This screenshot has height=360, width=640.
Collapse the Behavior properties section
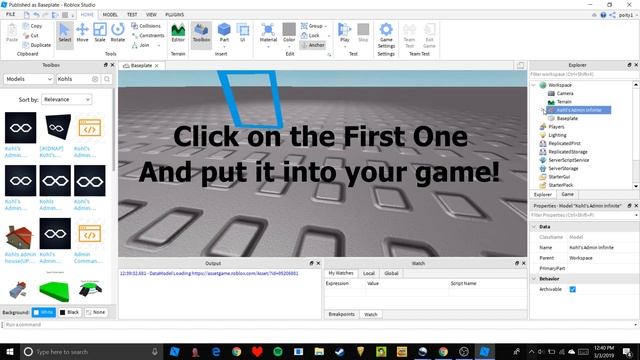pos(534,279)
